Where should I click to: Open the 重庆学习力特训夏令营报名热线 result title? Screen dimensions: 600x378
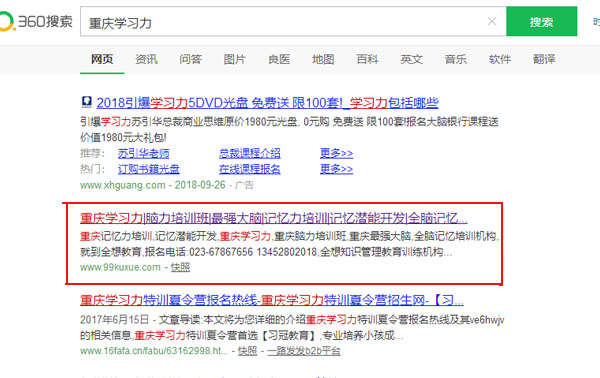pos(272,300)
